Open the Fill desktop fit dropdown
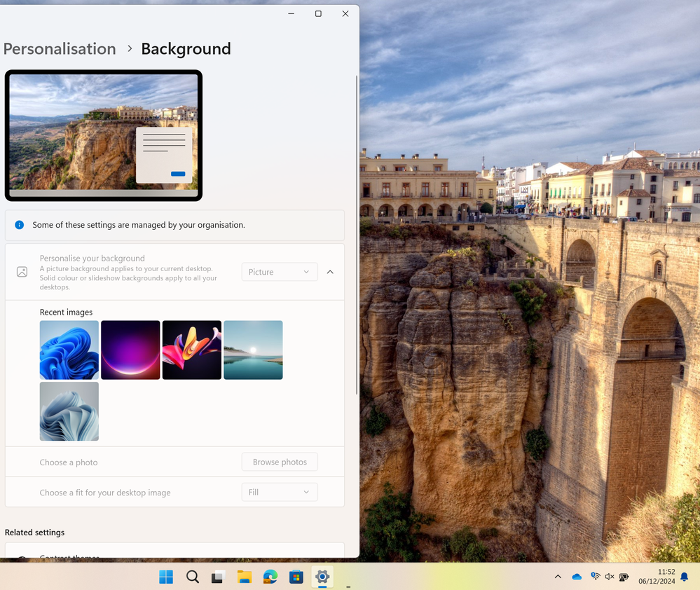Screen dimensions: 700x590 tap(280, 492)
